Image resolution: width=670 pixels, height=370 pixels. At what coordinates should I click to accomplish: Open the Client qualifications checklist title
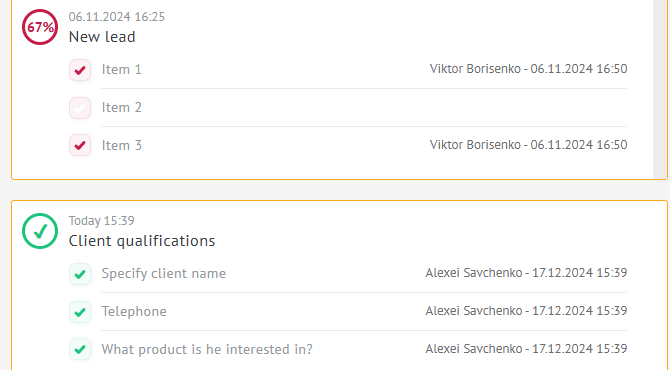tap(142, 241)
